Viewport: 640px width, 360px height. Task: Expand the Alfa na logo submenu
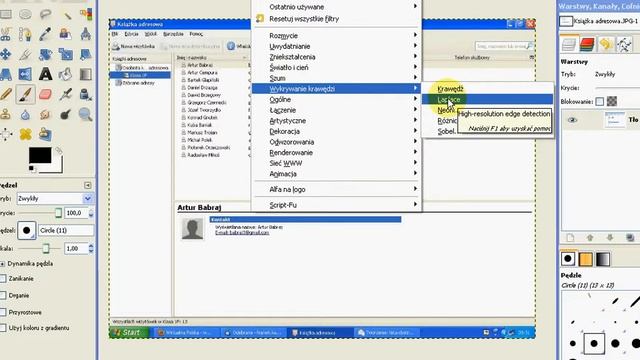coord(336,189)
